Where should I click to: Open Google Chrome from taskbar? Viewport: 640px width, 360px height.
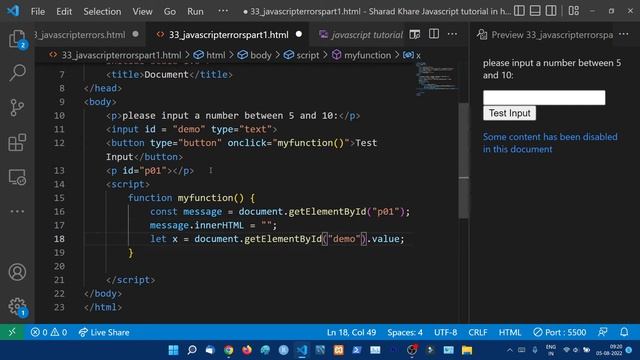point(229,350)
